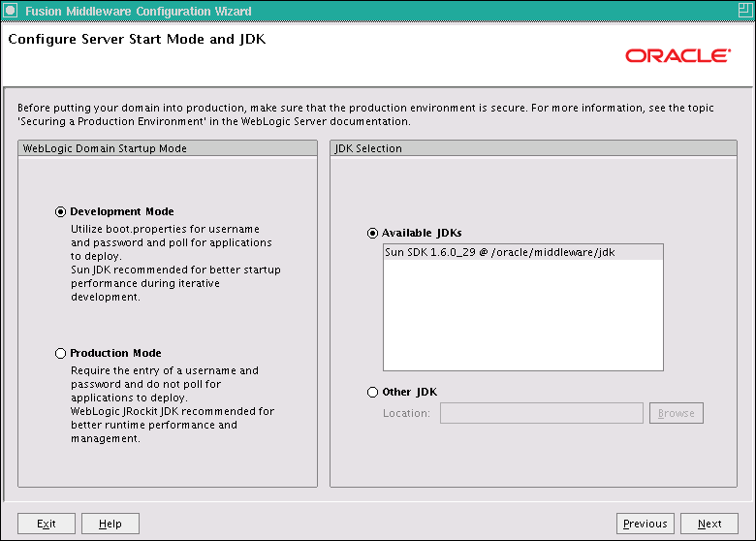The width and height of the screenshot is (756, 541).
Task: Click the 'Location:' label
Action: click(x=406, y=413)
